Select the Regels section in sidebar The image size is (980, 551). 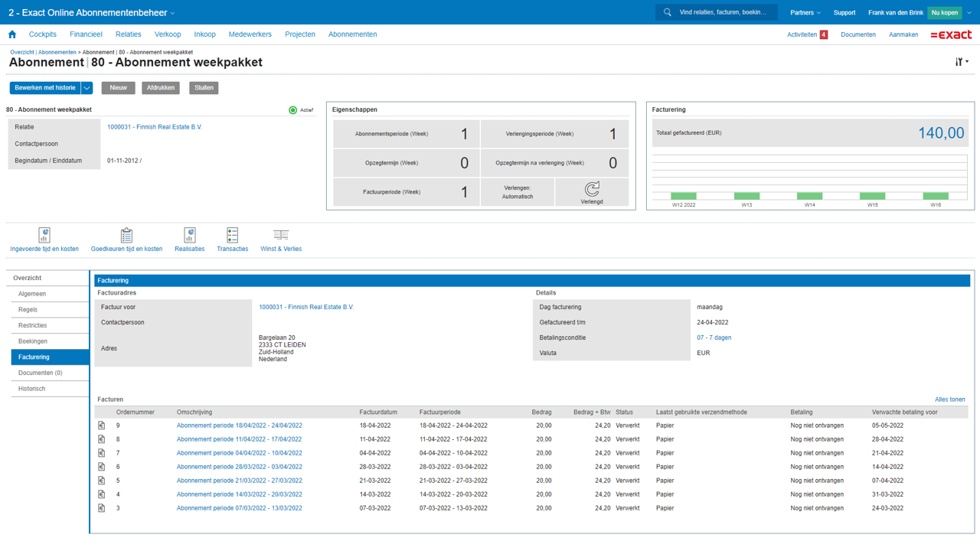(28, 310)
